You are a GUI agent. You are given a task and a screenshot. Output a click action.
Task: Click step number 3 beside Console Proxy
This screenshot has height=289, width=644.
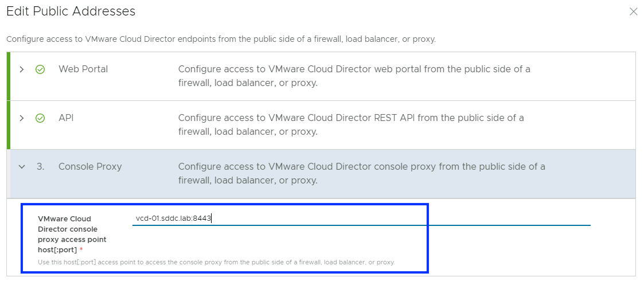tap(40, 167)
